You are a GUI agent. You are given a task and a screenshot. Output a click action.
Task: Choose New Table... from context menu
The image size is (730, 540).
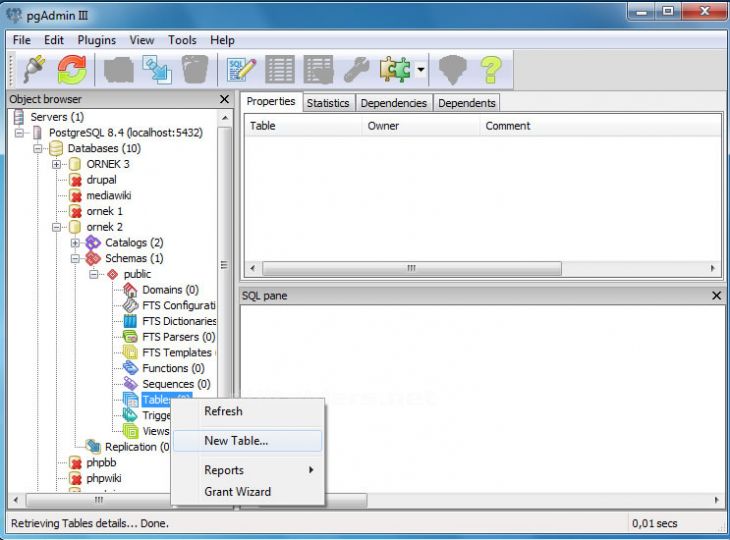(x=247, y=441)
